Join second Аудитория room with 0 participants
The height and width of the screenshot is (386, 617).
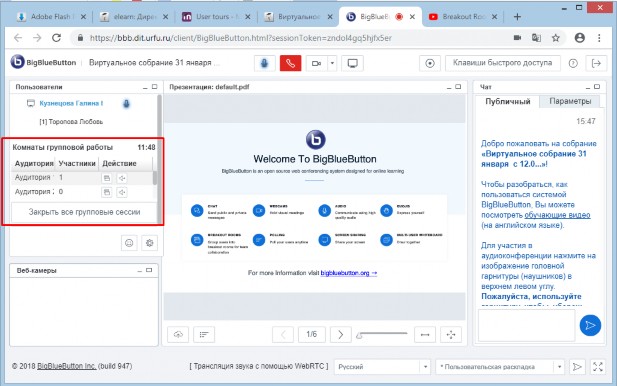(107, 192)
